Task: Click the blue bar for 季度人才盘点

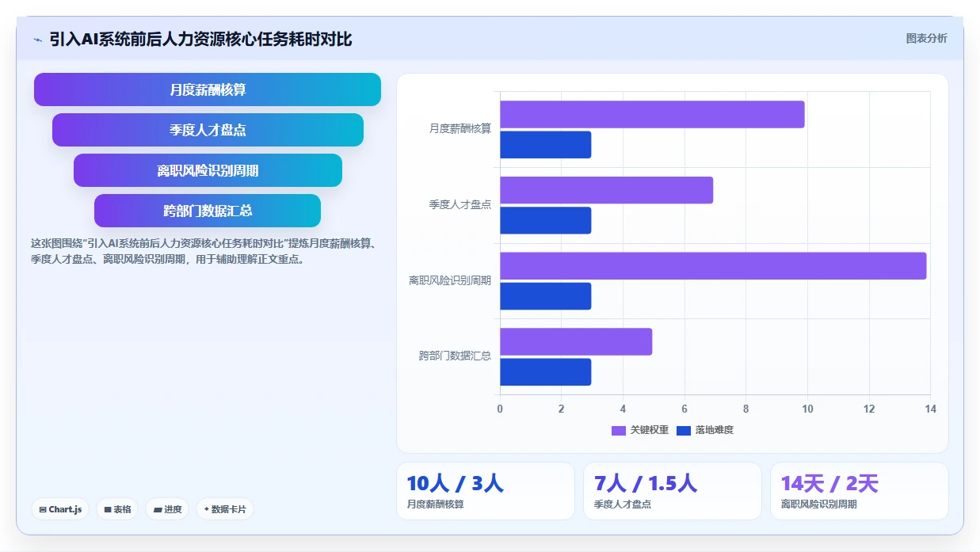Action: click(545, 220)
